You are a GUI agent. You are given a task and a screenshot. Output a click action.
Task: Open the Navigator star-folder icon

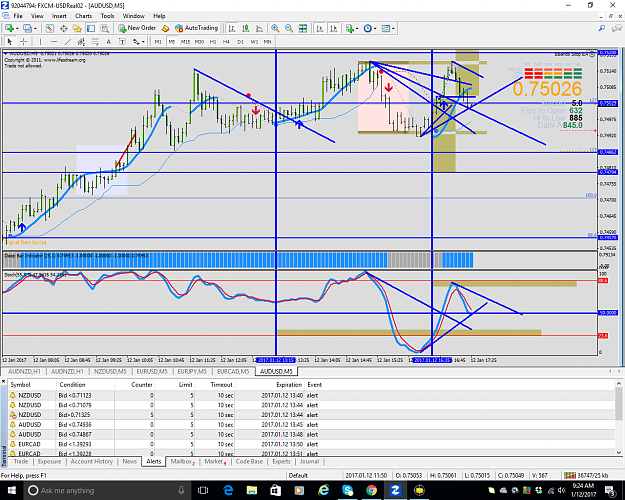(77, 28)
